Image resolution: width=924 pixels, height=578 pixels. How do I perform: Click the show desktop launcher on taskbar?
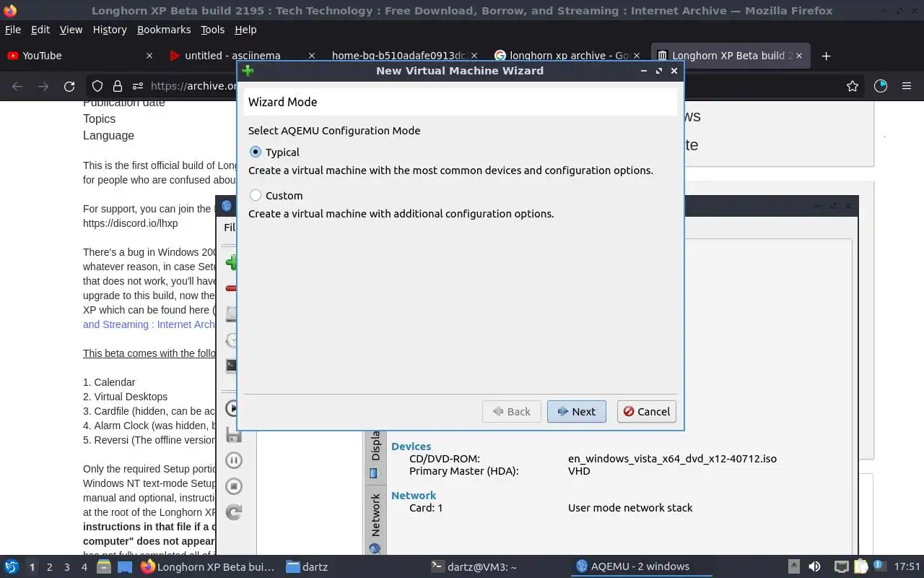[x=125, y=567]
